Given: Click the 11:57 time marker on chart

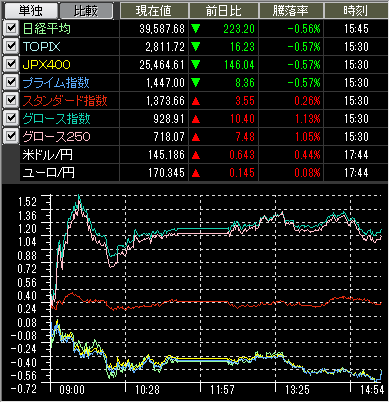Looking at the screenshot, I should [222, 389].
